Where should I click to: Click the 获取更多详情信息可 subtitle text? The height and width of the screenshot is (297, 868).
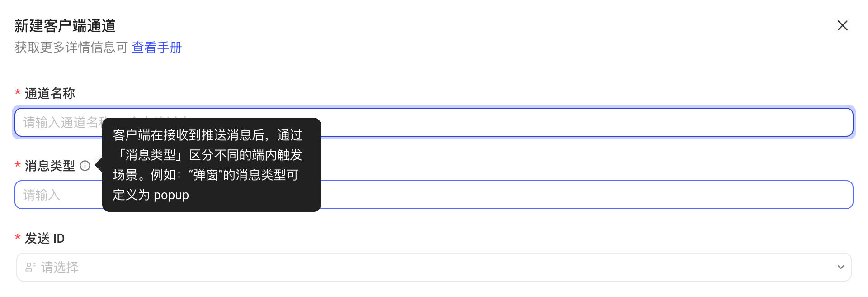click(x=71, y=47)
